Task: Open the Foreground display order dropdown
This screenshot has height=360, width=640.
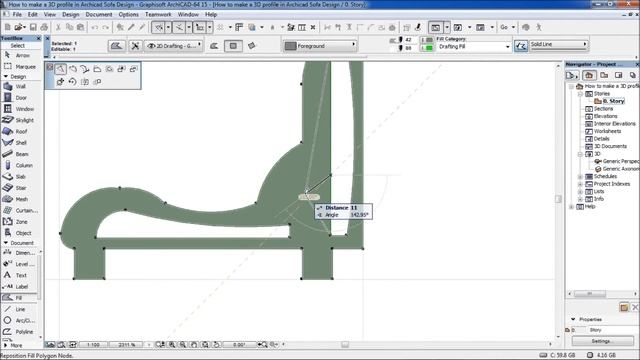Action: [320, 46]
